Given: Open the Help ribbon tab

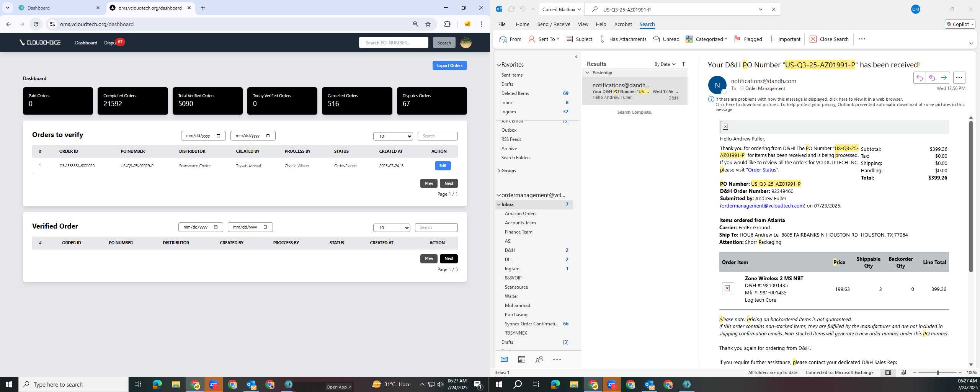Looking at the screenshot, I should click(601, 24).
